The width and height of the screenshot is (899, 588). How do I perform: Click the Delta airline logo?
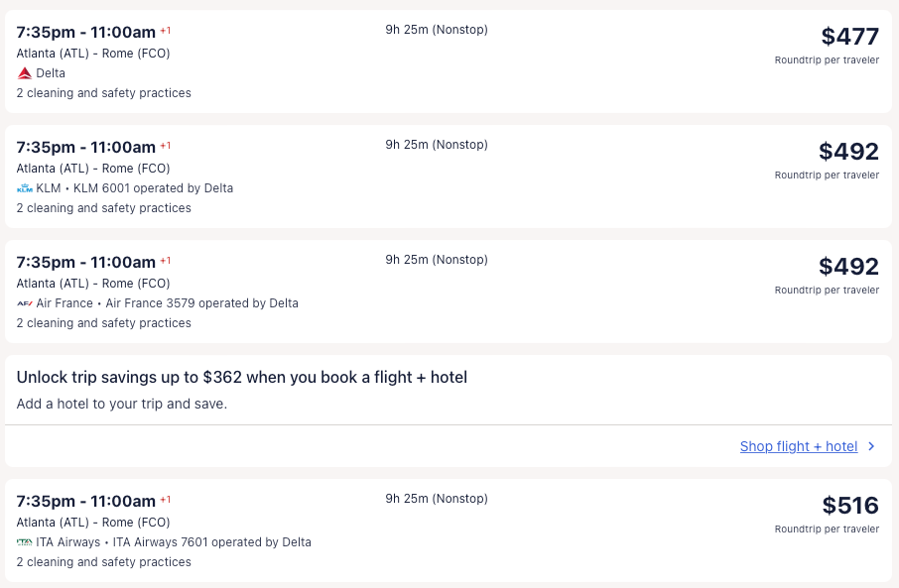coord(25,73)
